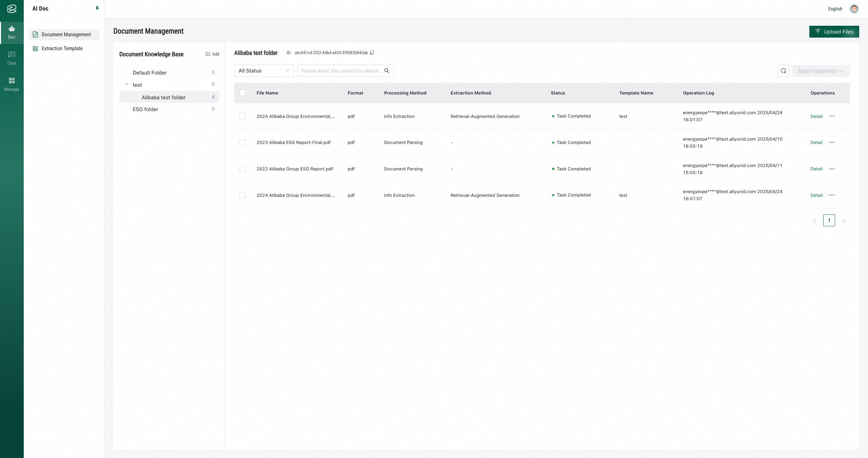The image size is (868, 458).
Task: Copy the folder ID with copy icon
Action: [372, 53]
